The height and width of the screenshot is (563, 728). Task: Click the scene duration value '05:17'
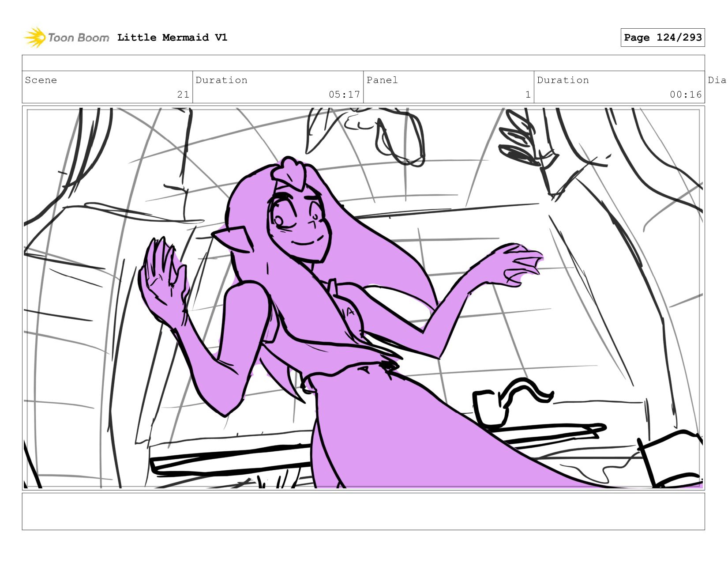344,94
